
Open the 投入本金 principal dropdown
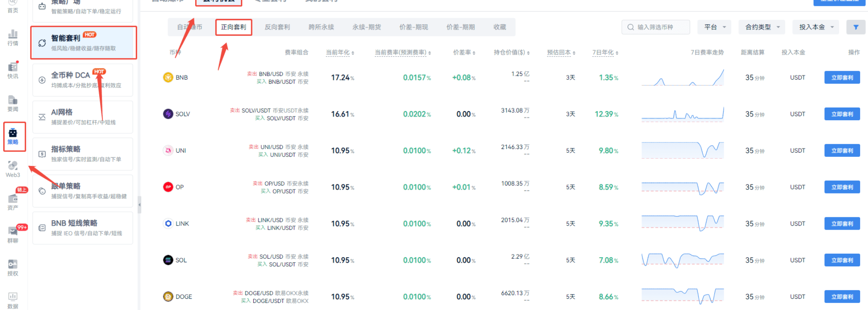click(816, 27)
